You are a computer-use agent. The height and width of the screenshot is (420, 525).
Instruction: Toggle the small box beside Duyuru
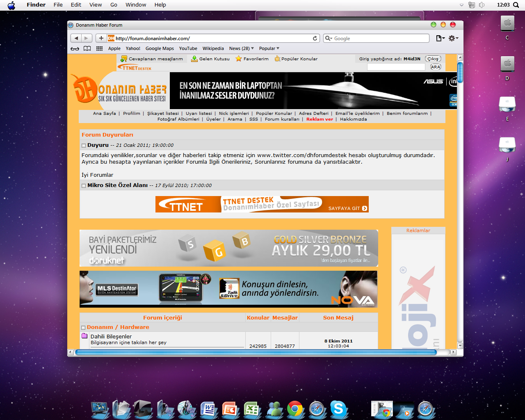pyautogui.click(x=84, y=146)
